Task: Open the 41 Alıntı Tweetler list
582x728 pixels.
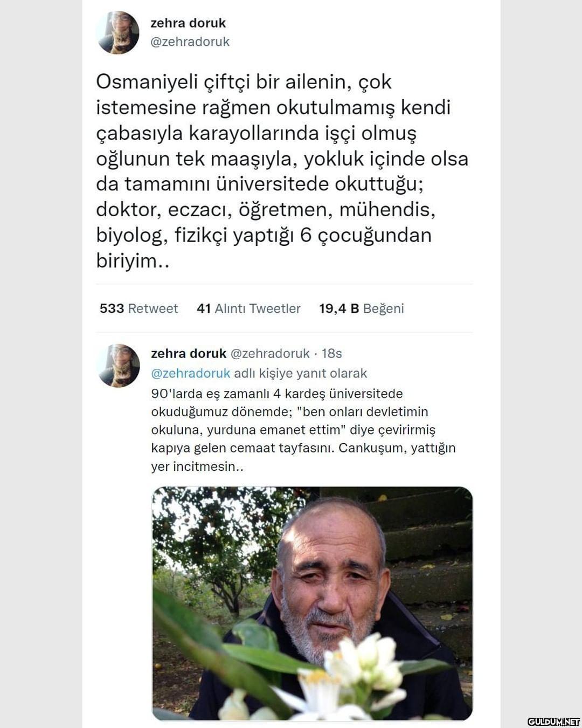Action: point(248,308)
